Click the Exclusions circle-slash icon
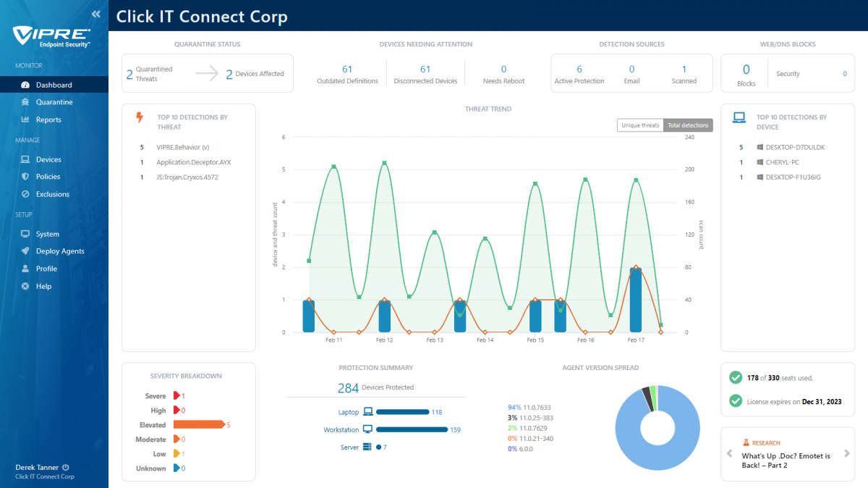 [x=25, y=194]
